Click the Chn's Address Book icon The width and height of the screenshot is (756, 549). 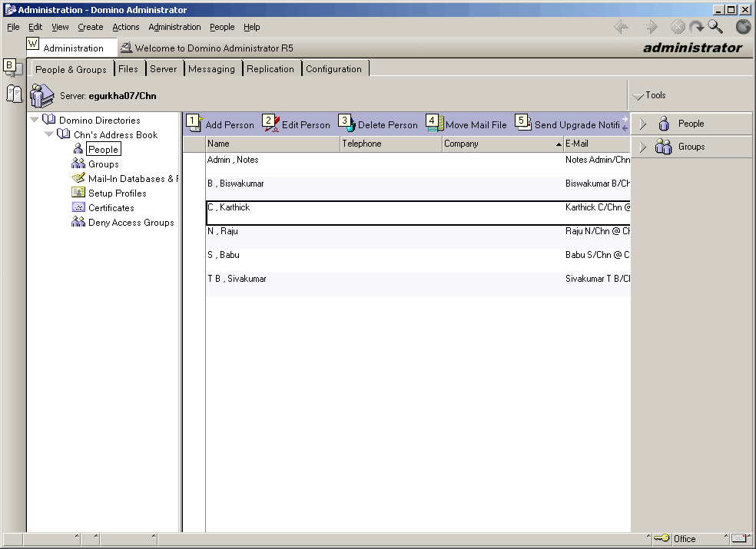pyautogui.click(x=64, y=134)
